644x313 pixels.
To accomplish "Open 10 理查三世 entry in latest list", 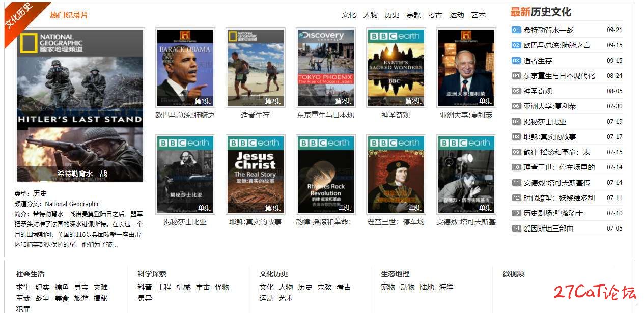I will coord(559,167).
